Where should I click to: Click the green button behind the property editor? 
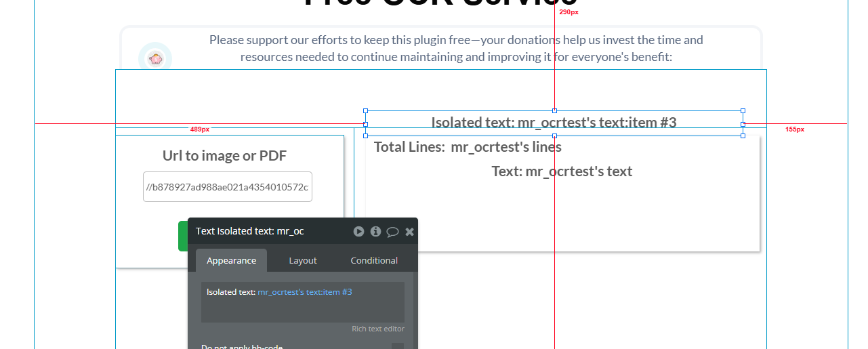(x=183, y=236)
